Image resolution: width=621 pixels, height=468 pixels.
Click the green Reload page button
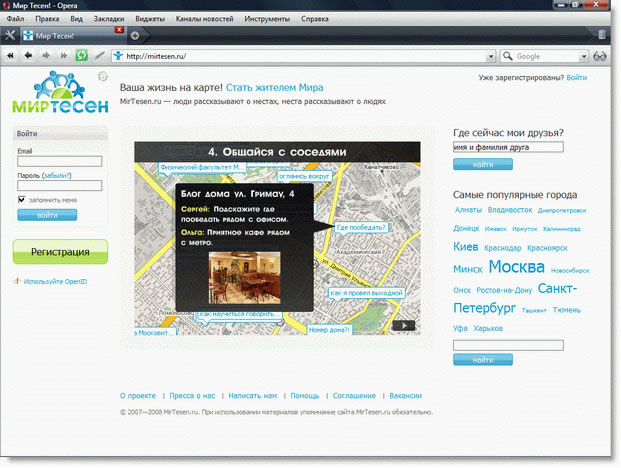pyautogui.click(x=82, y=56)
